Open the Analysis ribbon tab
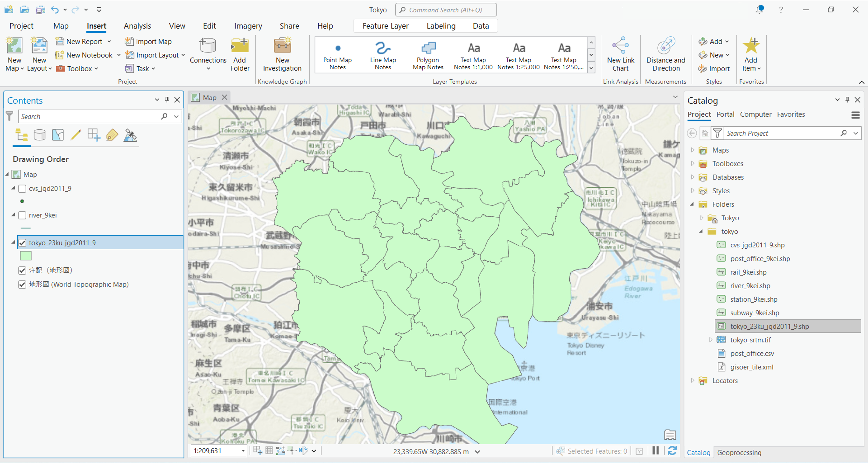868x463 pixels. pyautogui.click(x=137, y=26)
